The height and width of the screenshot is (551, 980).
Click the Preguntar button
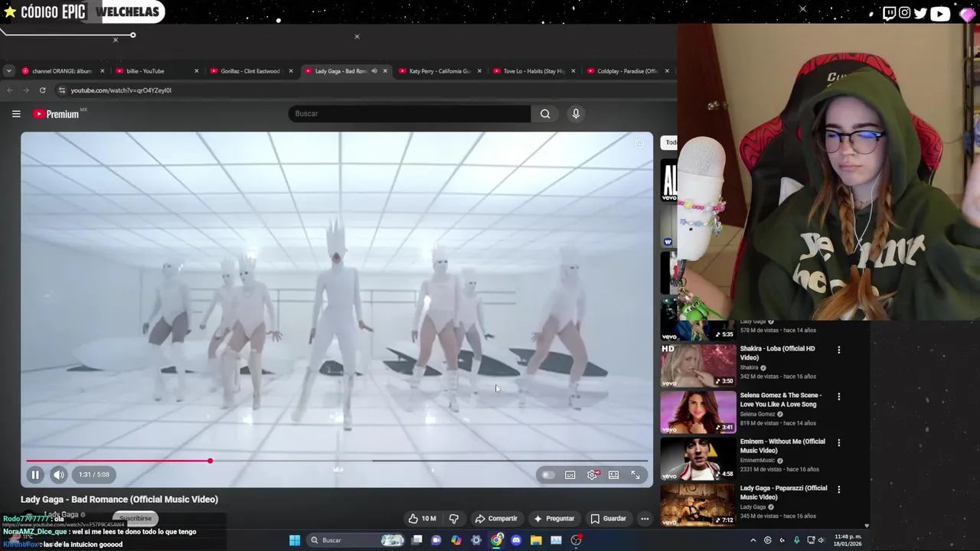coord(554,519)
